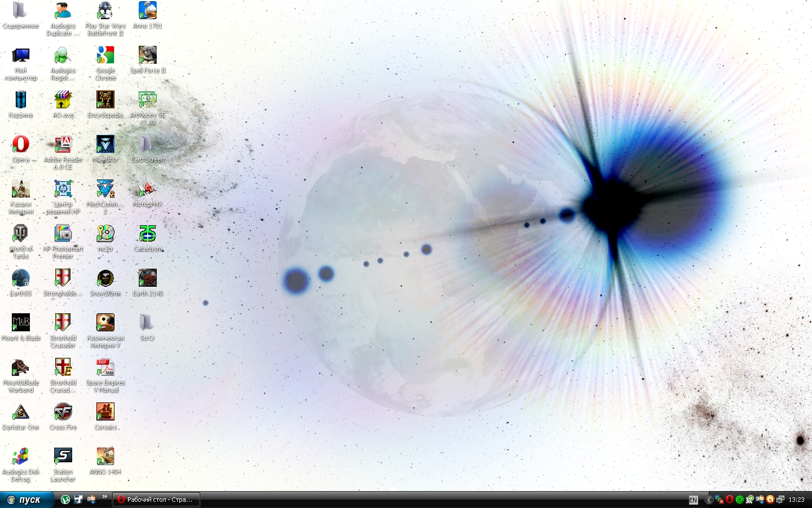Image resolution: width=812 pixels, height=508 pixels.
Task: Click red Opera icon in system tray
Action: (730, 500)
